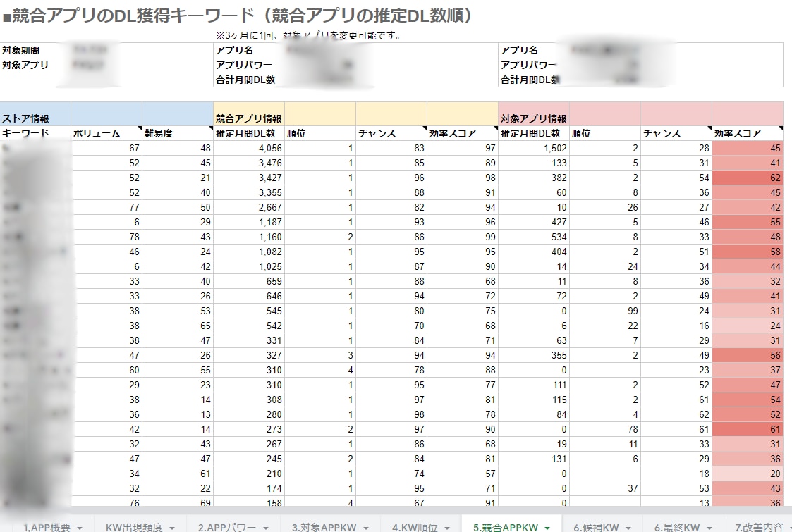
Task: Open the dropdown arrow on KW出現頻度 tab
Action: pos(172,528)
